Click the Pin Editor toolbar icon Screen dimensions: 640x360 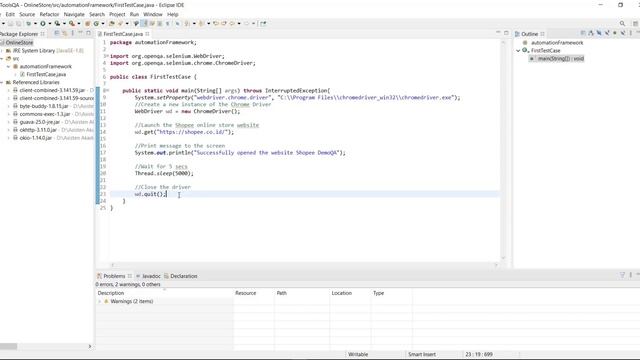[x=263, y=24]
